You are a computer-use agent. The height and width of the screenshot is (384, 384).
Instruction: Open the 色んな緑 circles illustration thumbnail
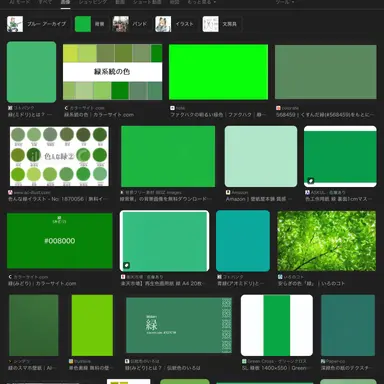click(59, 156)
